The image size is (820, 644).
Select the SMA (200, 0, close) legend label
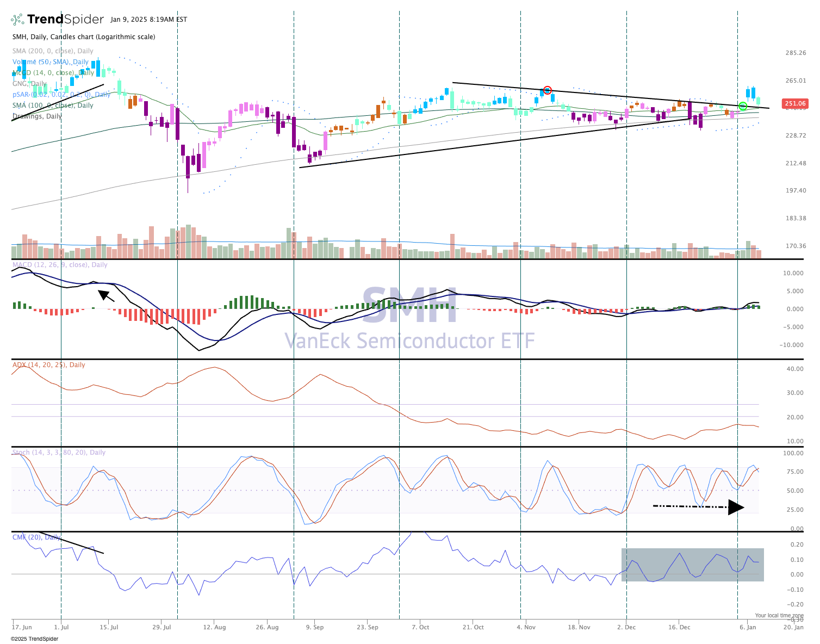coord(53,51)
